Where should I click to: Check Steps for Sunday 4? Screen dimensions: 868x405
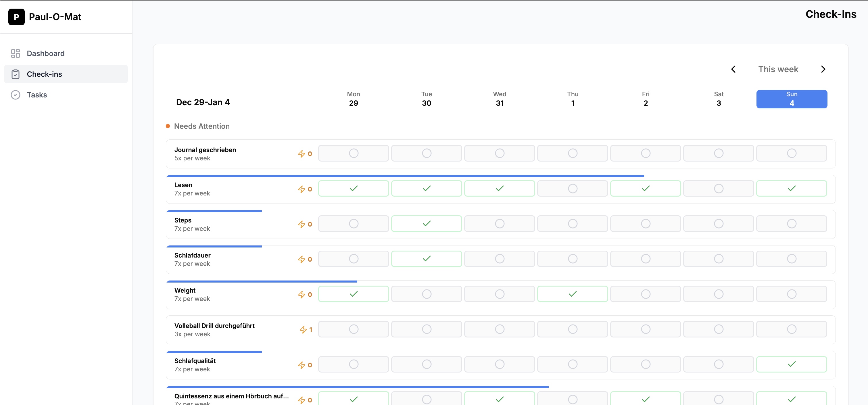tap(791, 224)
